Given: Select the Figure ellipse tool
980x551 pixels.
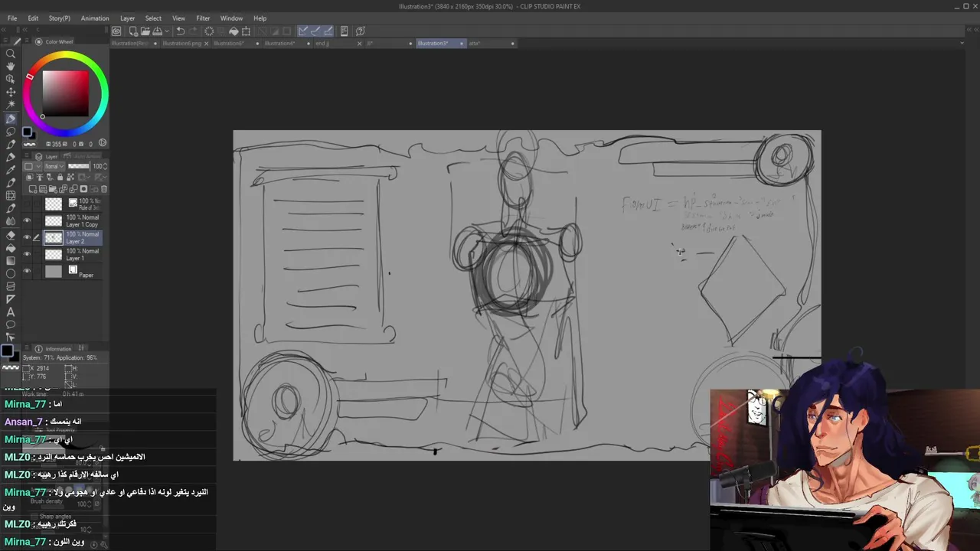Looking at the screenshot, I should 11,273.
